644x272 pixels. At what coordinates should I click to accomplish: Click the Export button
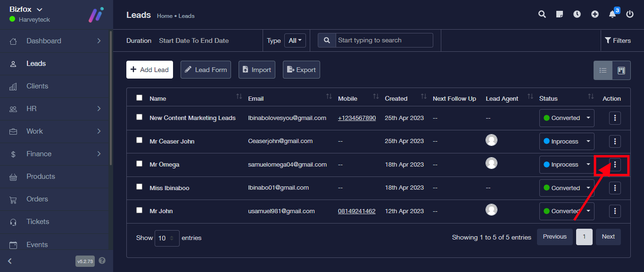click(x=301, y=70)
